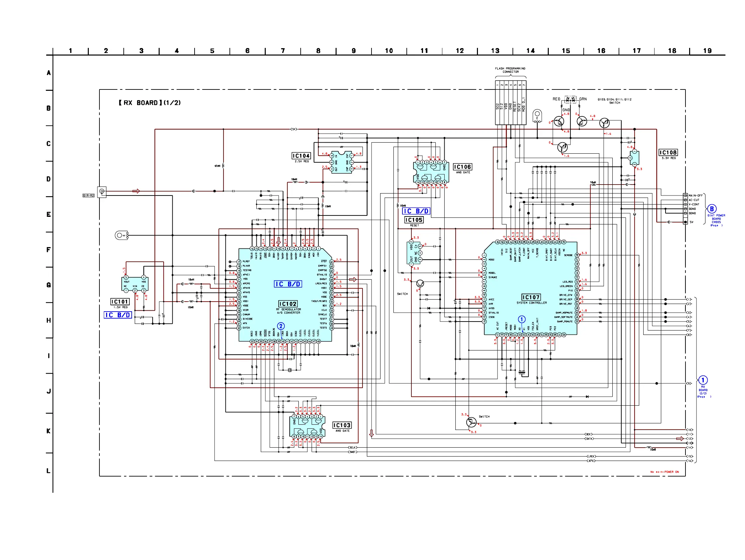Click the IC108 3.3V REG label
745x560 pixels.
tap(668, 153)
